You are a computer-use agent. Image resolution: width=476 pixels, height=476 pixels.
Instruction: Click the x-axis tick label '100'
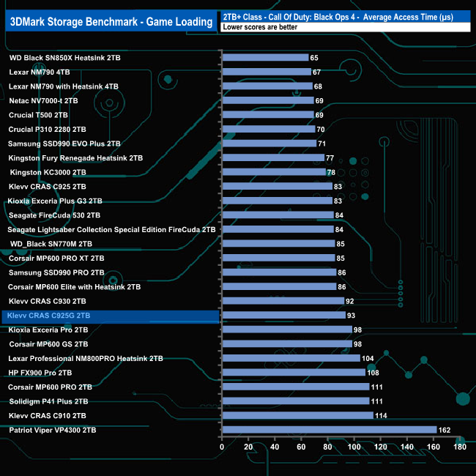[354, 447]
